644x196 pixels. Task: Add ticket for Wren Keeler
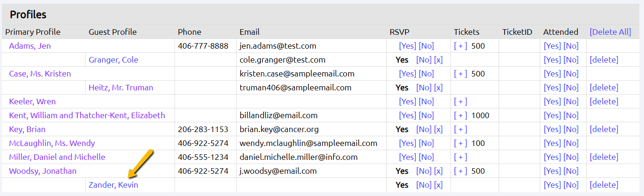[x=461, y=101]
